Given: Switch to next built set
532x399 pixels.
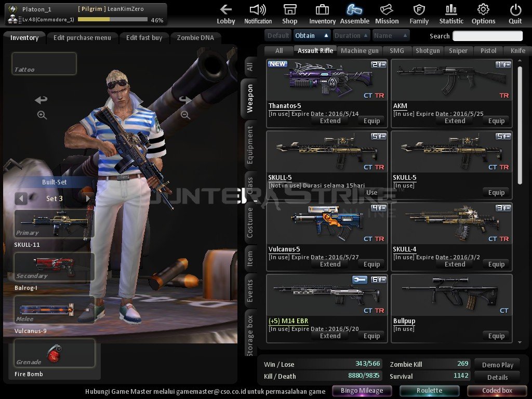Looking at the screenshot, I should pos(87,198).
